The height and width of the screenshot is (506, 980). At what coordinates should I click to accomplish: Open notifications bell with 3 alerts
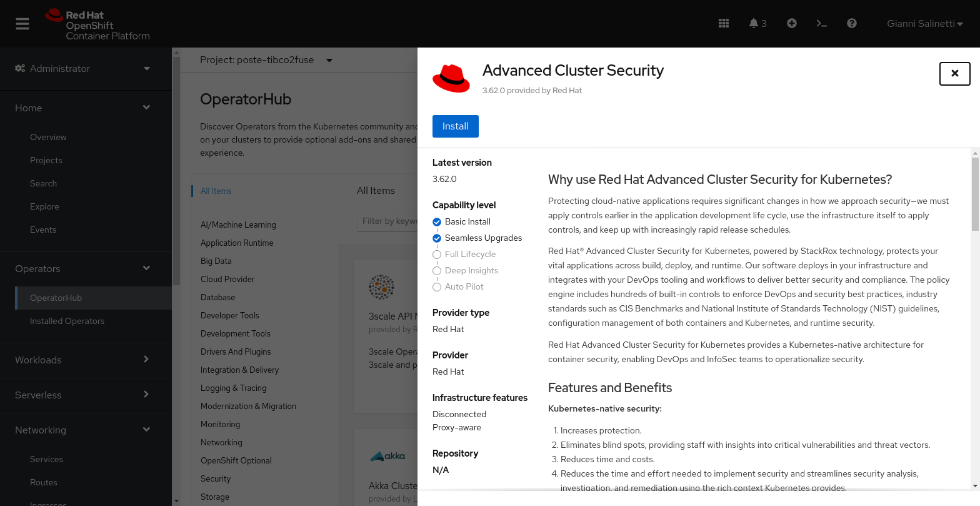(757, 23)
